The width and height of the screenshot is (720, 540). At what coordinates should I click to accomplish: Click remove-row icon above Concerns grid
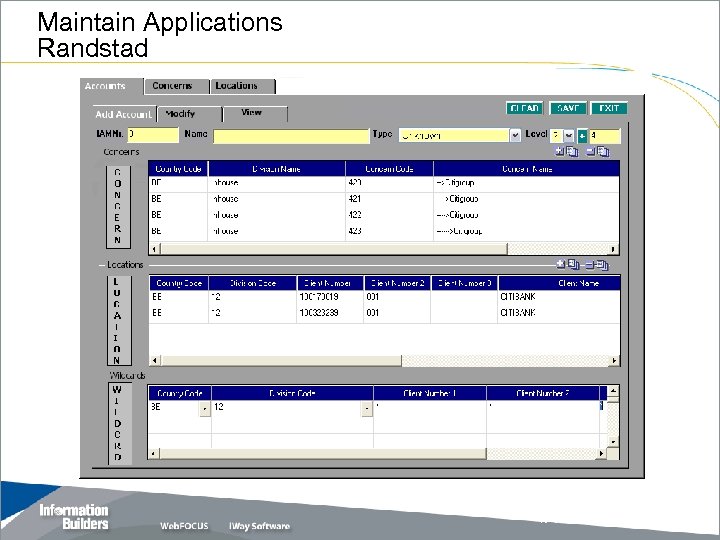pos(590,152)
